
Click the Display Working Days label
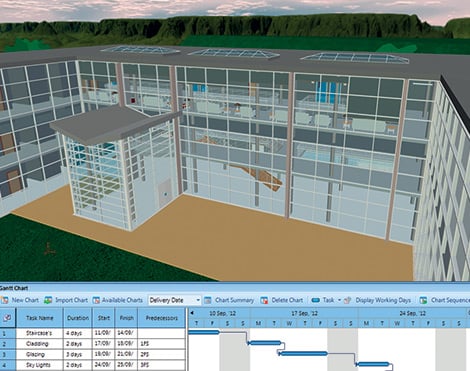coord(383,300)
